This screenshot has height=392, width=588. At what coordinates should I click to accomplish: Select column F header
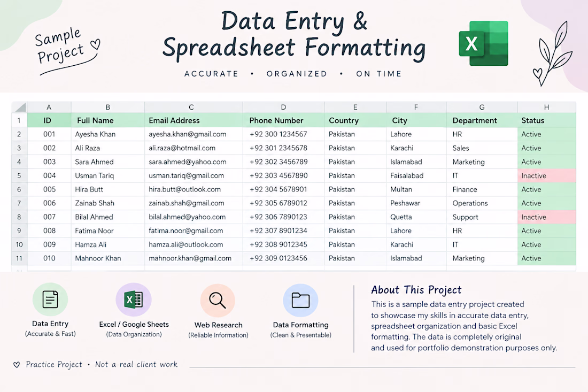point(416,107)
